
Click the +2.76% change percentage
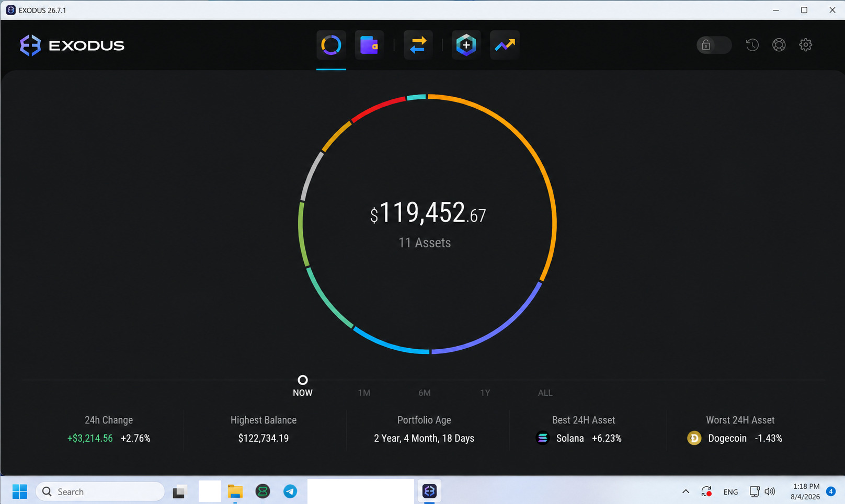point(135,438)
